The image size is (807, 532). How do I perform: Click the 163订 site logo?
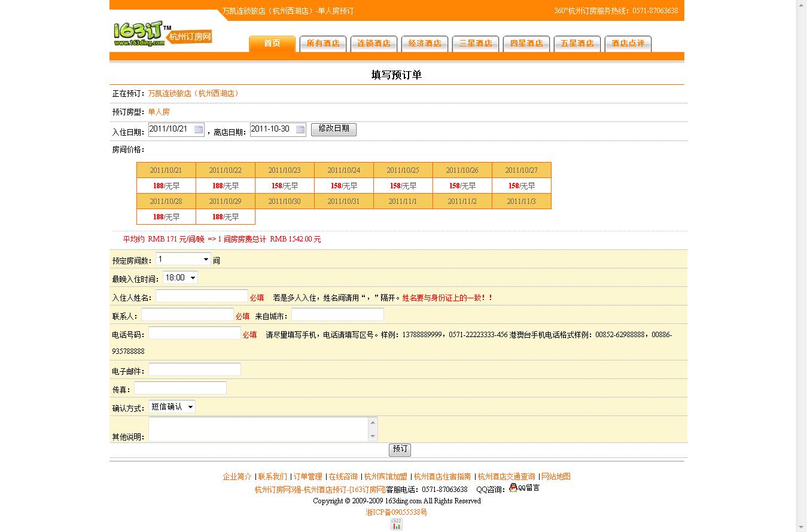click(163, 35)
